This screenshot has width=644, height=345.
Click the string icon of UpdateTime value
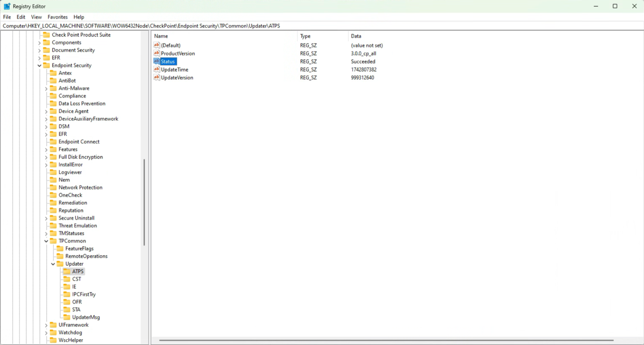(x=157, y=69)
